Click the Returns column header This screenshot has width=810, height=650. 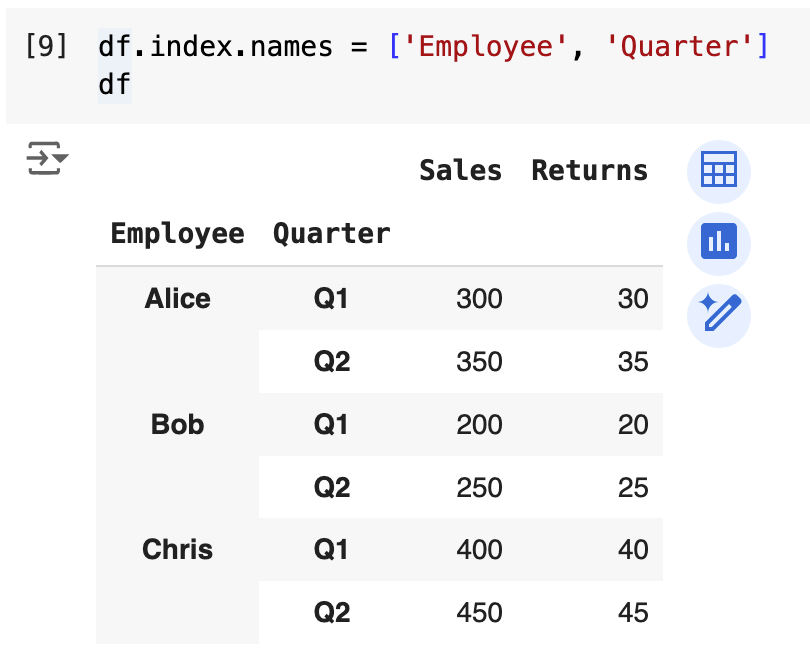pos(589,170)
